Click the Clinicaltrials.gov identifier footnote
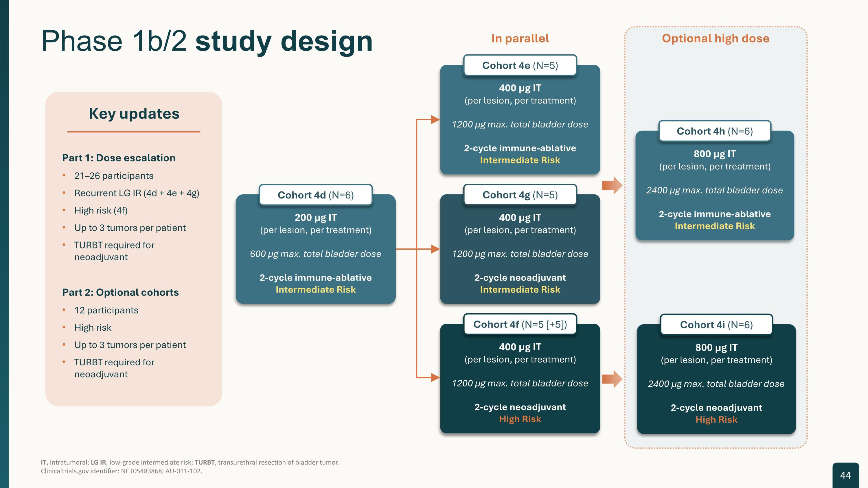Viewport: 868px width, 488px height. pyautogui.click(x=121, y=471)
